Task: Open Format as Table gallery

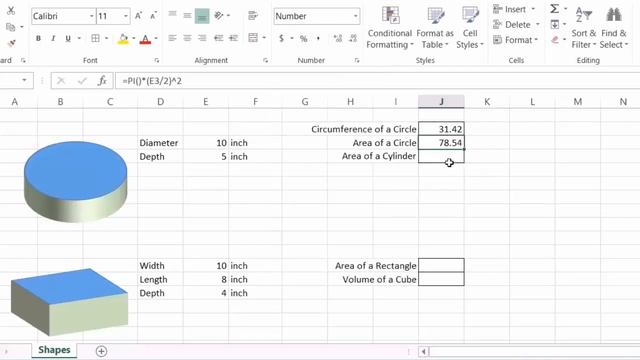Action: coord(435,27)
